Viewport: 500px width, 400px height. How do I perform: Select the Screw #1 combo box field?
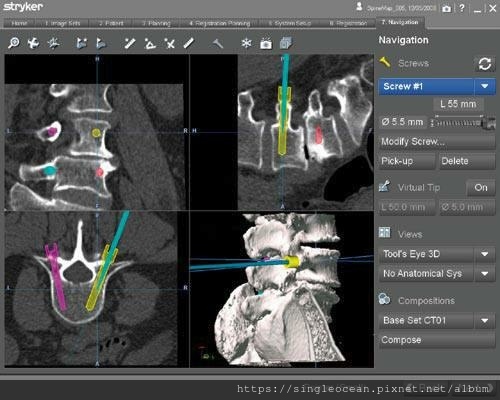(437, 87)
